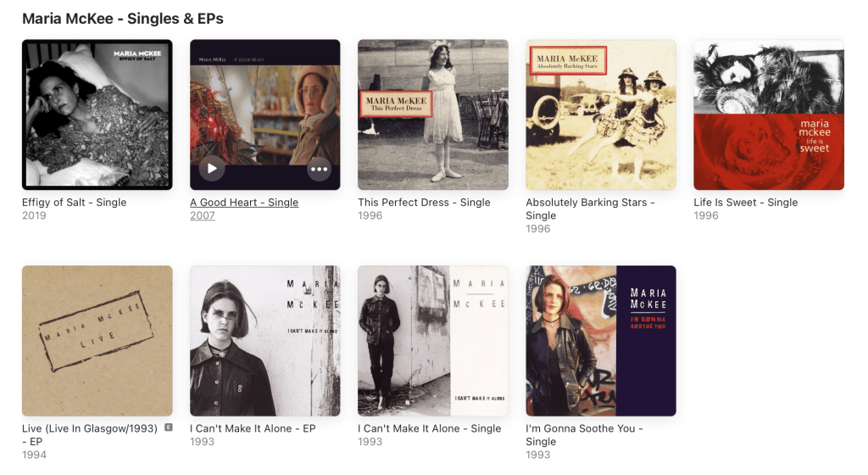Play the A Good Heart single

pyautogui.click(x=211, y=169)
